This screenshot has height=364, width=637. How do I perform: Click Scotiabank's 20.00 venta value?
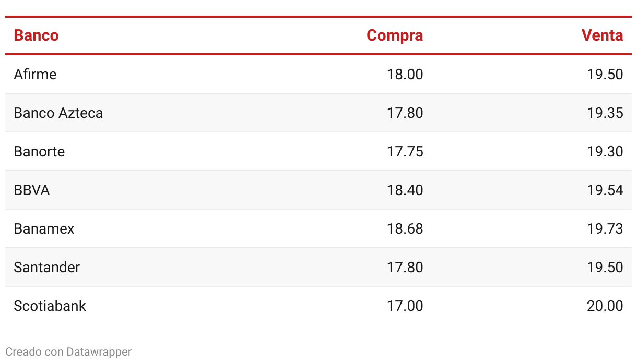pyautogui.click(x=605, y=306)
